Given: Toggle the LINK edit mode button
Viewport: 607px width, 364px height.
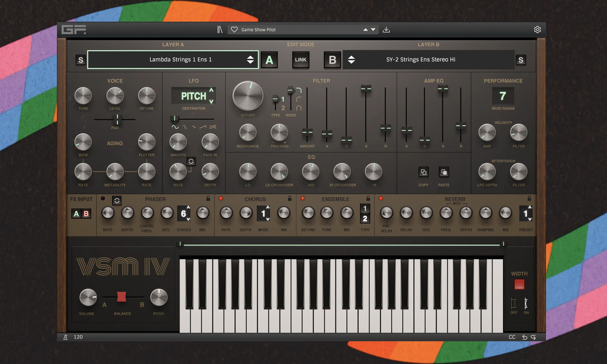Looking at the screenshot, I should point(301,59).
